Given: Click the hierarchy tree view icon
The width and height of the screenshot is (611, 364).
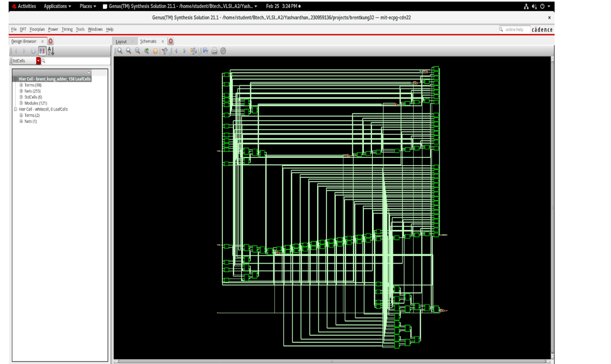Looking at the screenshot, I should point(194,51).
